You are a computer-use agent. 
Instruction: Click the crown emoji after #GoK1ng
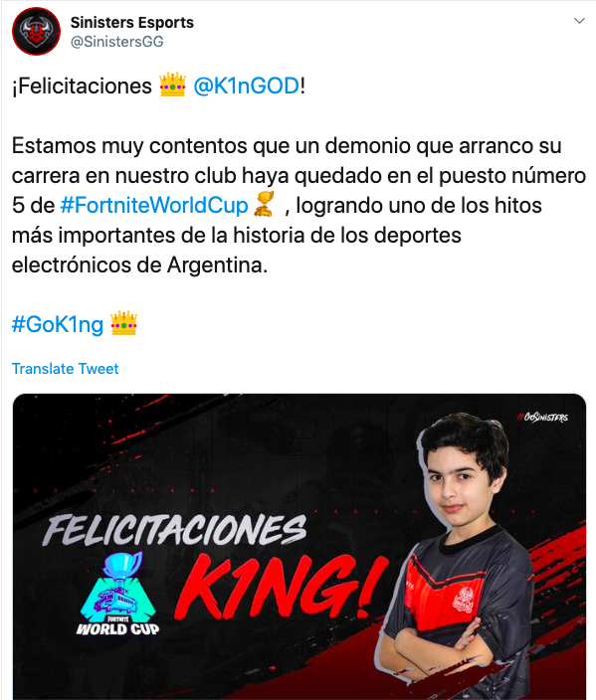[123, 323]
